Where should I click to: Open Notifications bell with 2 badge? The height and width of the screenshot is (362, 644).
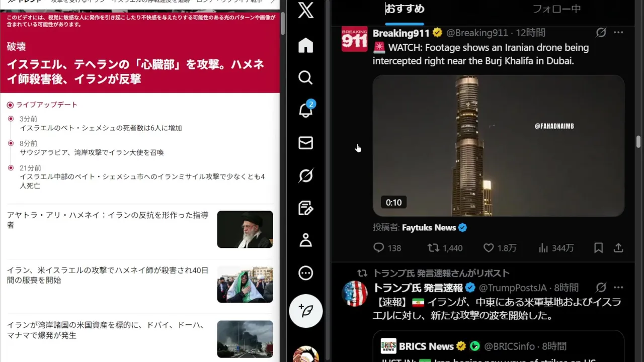306,110
